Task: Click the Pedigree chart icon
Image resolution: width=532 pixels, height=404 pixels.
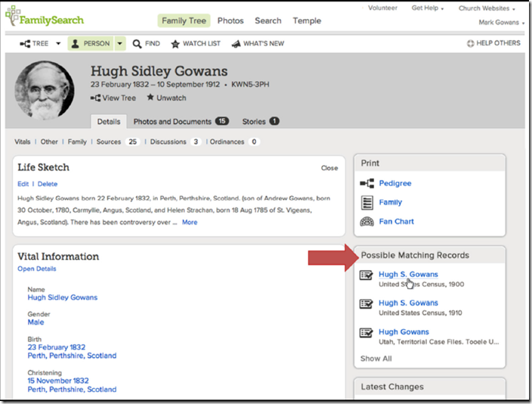Action: pos(367,183)
